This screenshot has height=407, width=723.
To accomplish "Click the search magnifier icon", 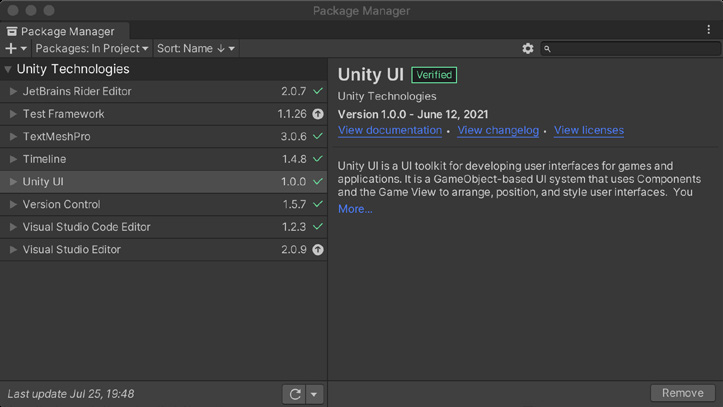I will pos(547,49).
